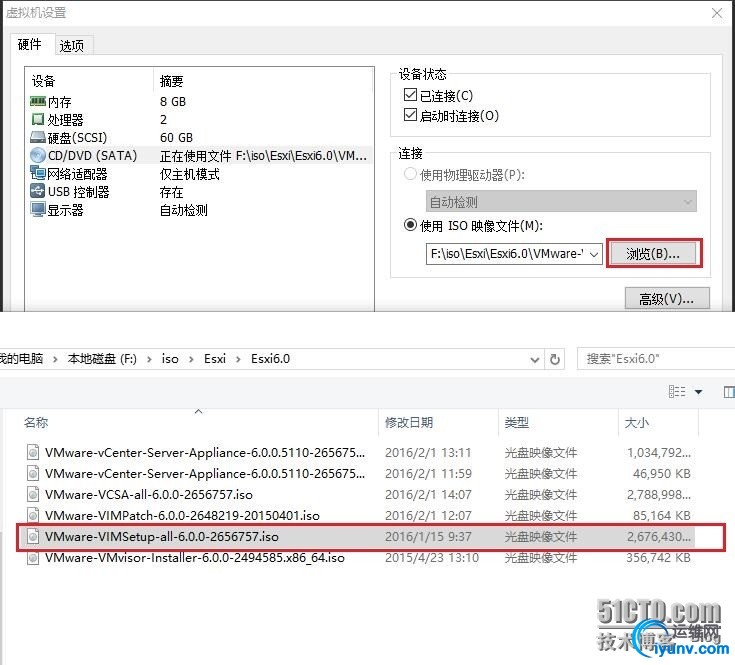Select 使用物理驱动器(P) radio option
The width and height of the screenshot is (735, 665).
(x=410, y=174)
